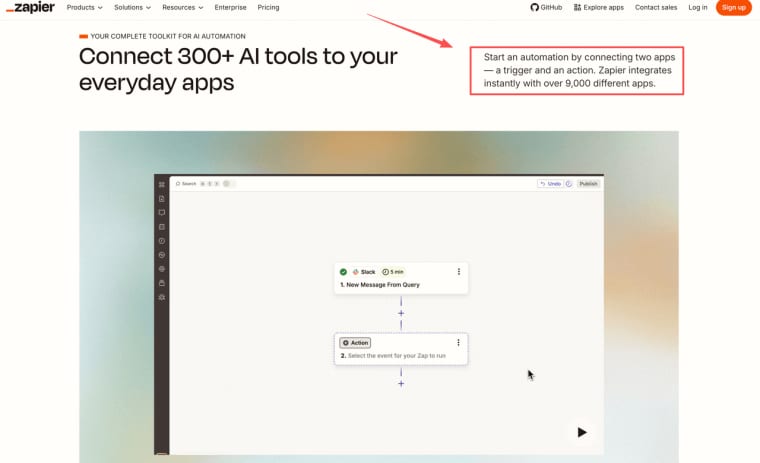Open the three-dot menu on the Action step
The height and width of the screenshot is (463, 760).
coord(458,343)
